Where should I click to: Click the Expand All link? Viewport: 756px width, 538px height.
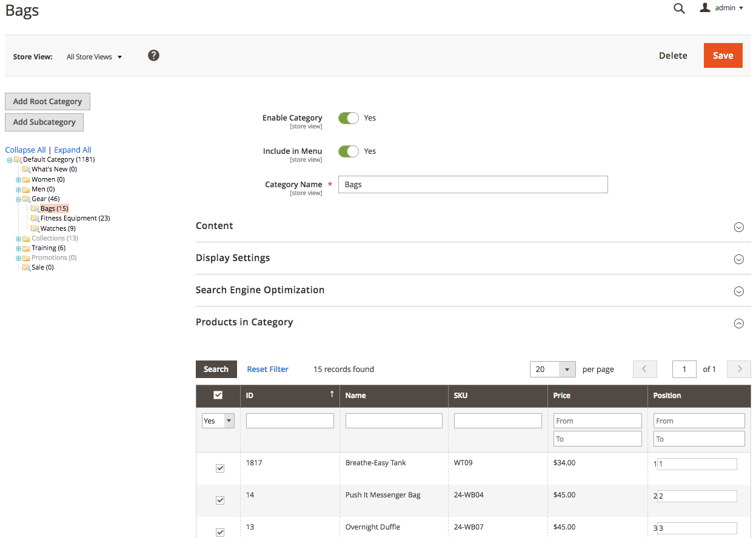[73, 150]
